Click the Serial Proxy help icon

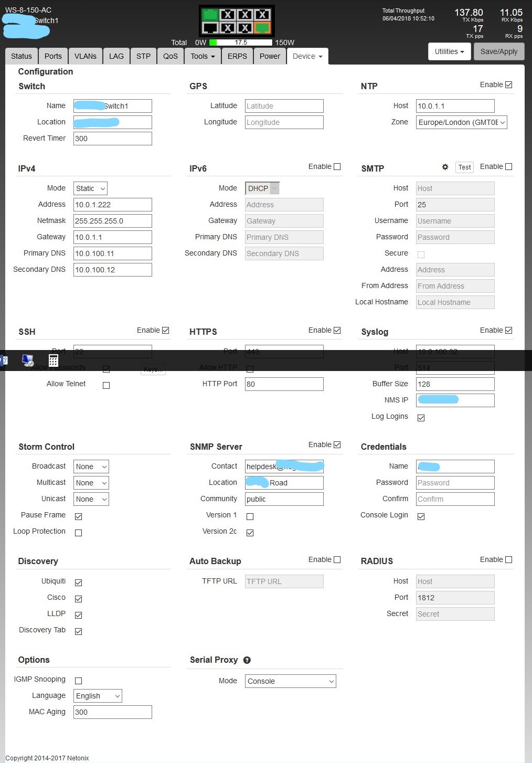pos(247,660)
